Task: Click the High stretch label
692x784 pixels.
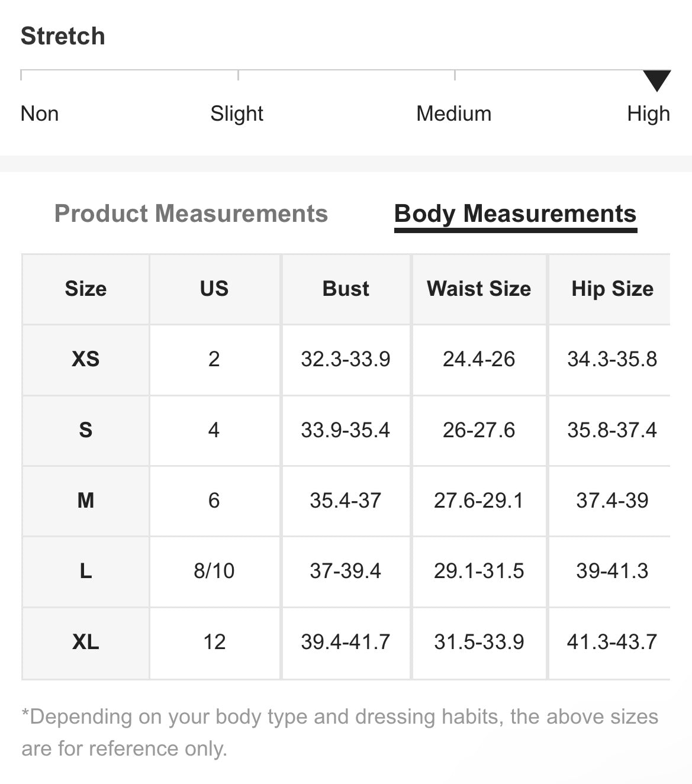Action: click(x=648, y=114)
